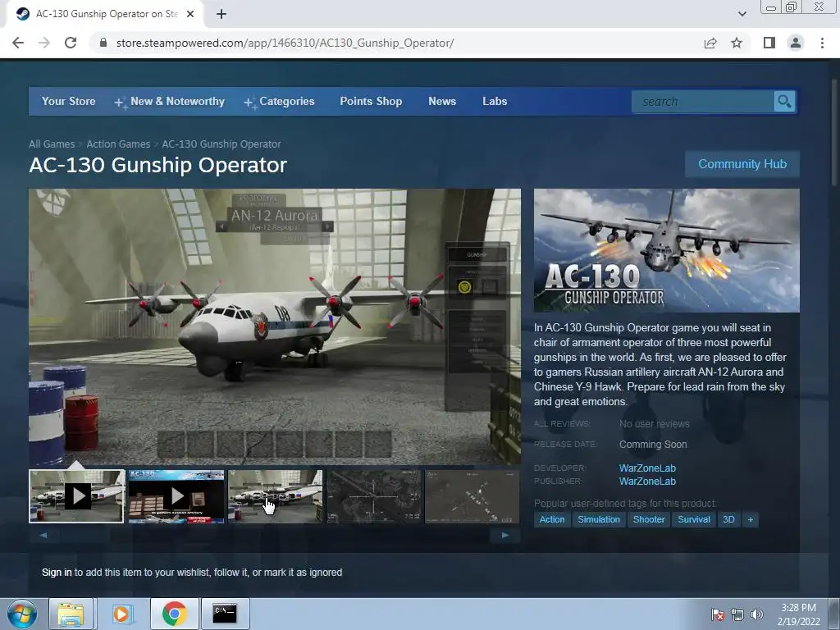Click the page vertical scrollbar
The image size is (840, 630).
pos(834,133)
